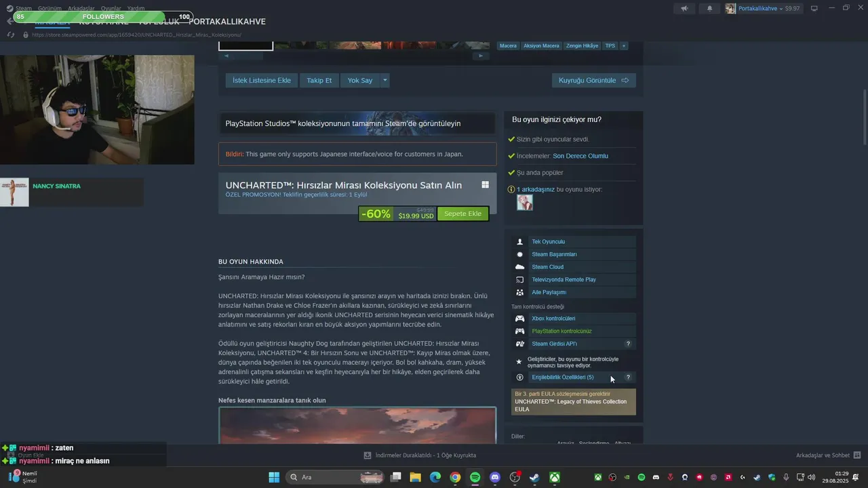Click media strip right scroll arrow
The image size is (868, 488).
tap(481, 56)
